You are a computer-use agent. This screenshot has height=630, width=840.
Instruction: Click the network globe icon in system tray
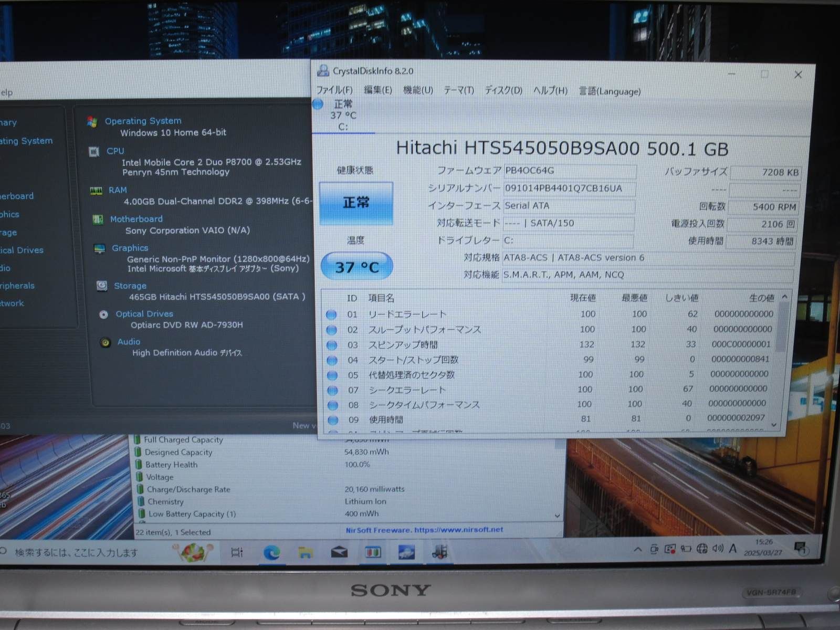tap(702, 549)
